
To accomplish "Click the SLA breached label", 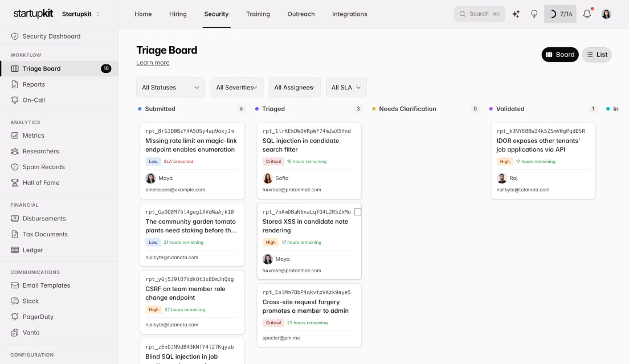I will [178, 162].
